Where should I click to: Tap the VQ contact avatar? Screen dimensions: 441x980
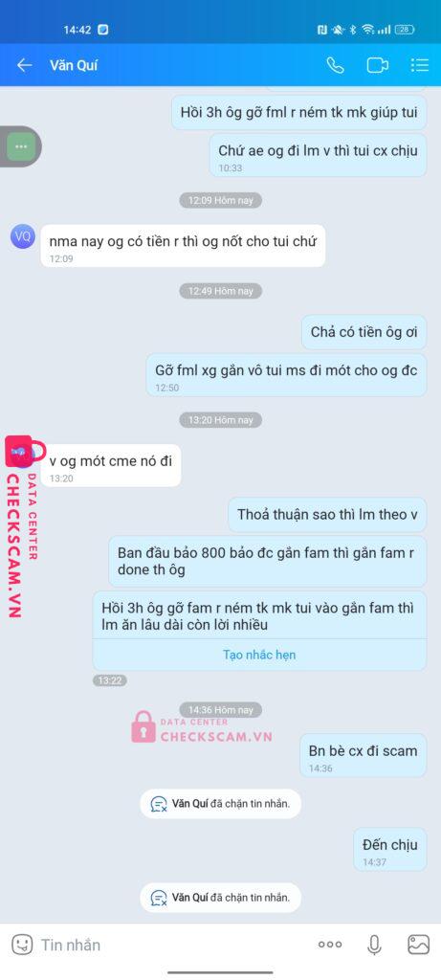click(x=23, y=236)
